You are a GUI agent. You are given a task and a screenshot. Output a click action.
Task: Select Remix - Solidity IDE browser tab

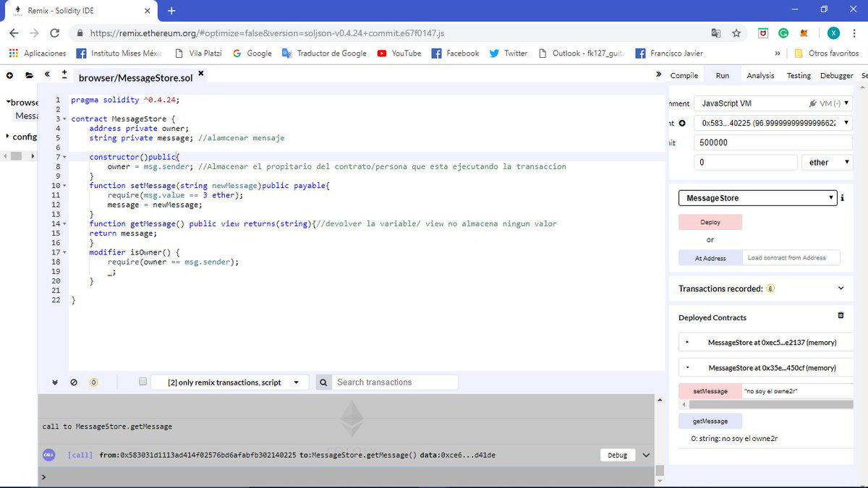coord(80,11)
